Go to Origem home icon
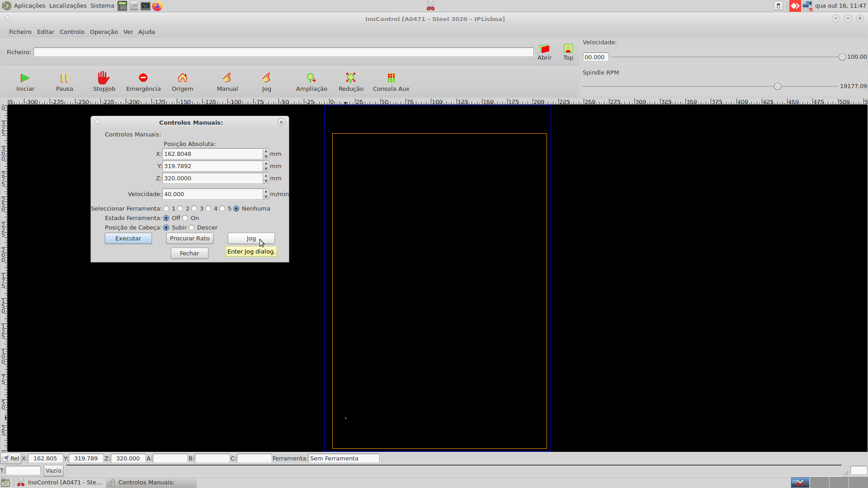868x488 pixels. coord(182,78)
